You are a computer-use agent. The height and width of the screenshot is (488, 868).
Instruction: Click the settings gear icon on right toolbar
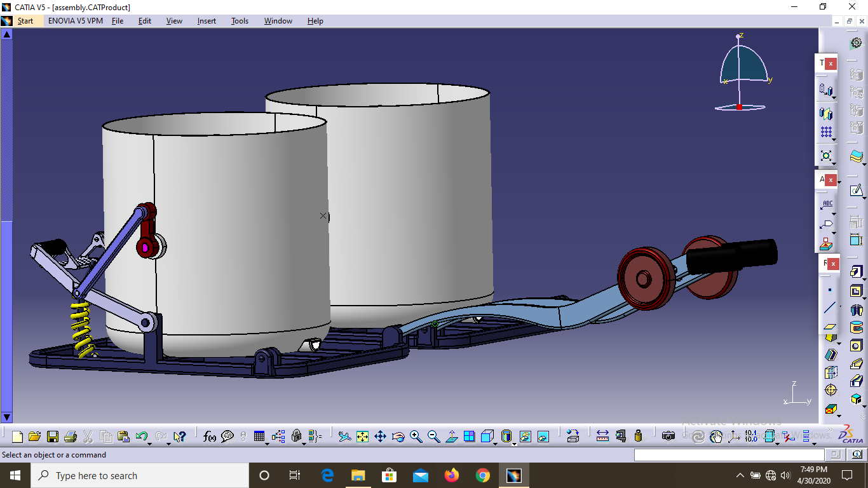[x=857, y=43]
